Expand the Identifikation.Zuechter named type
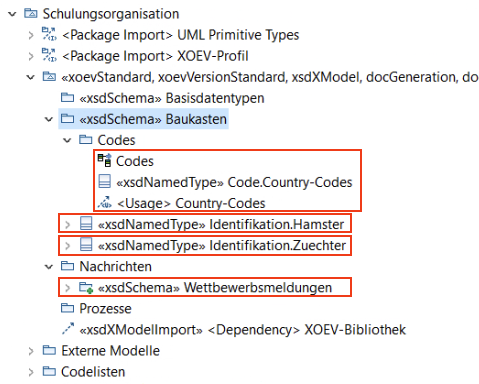Screen dimensions: 479x384 tap(68, 246)
